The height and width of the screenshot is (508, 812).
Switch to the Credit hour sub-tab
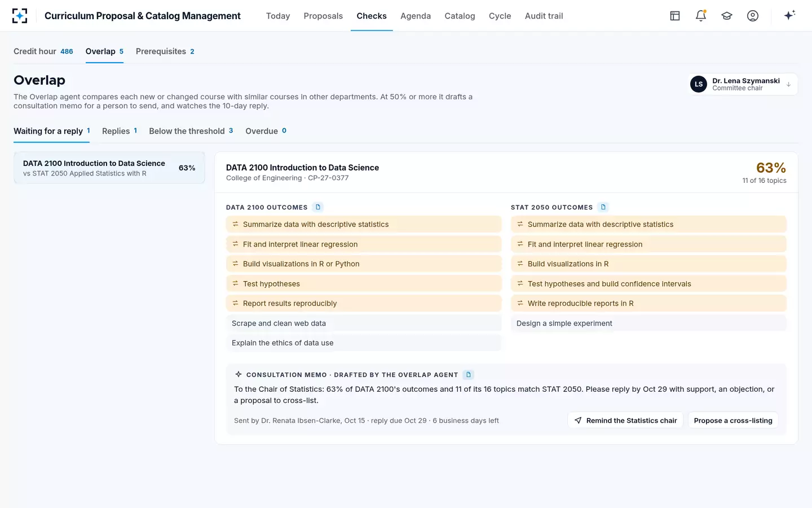tap(43, 51)
